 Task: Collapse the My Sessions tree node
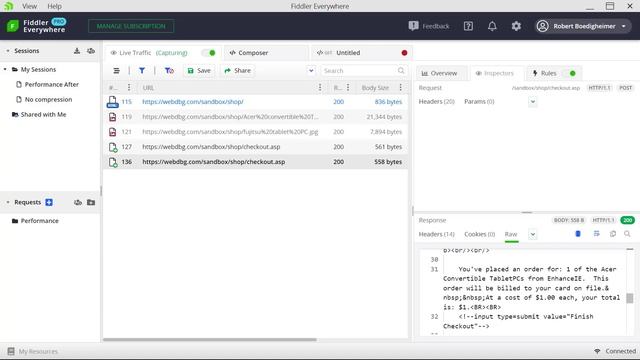[5, 69]
